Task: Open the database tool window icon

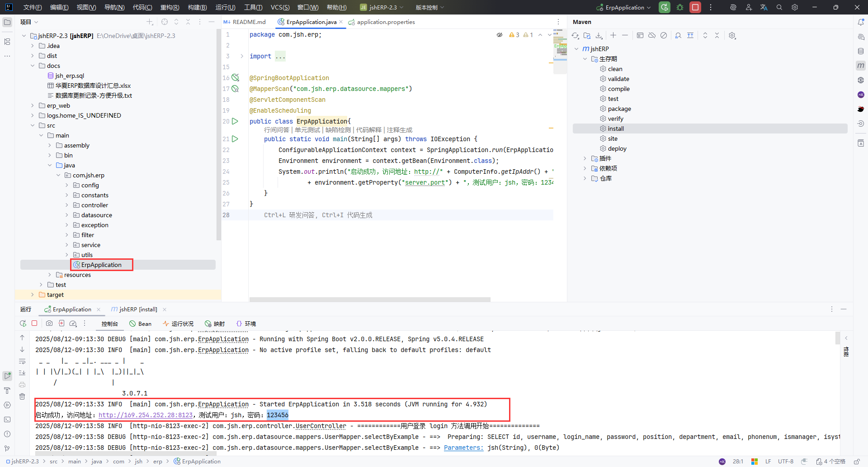Action: click(x=861, y=51)
